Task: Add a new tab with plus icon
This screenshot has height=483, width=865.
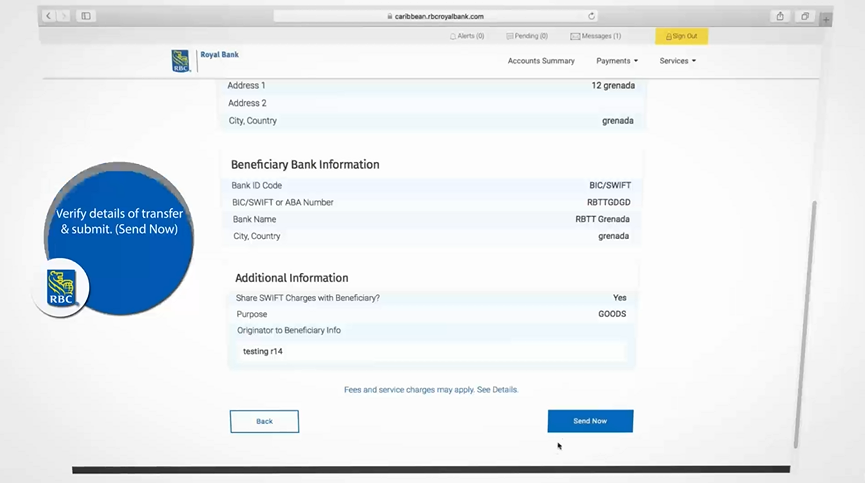Action: click(825, 19)
